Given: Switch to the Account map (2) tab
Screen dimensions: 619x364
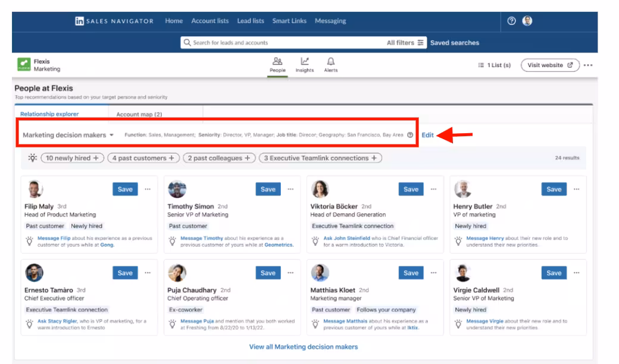Looking at the screenshot, I should (139, 114).
